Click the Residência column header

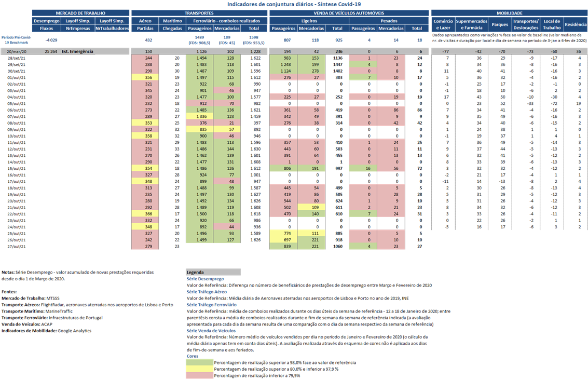pyautogui.click(x=576, y=24)
